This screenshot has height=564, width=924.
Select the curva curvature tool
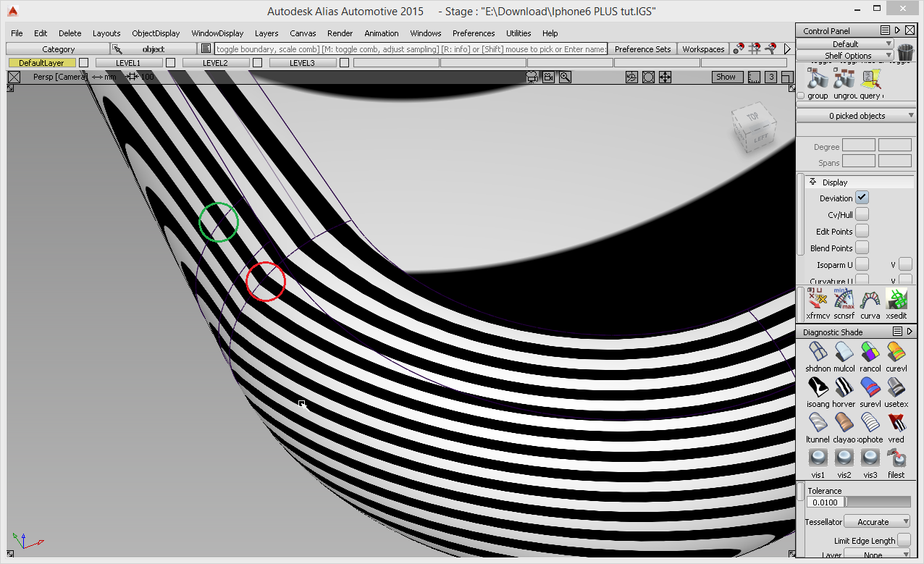(x=870, y=300)
